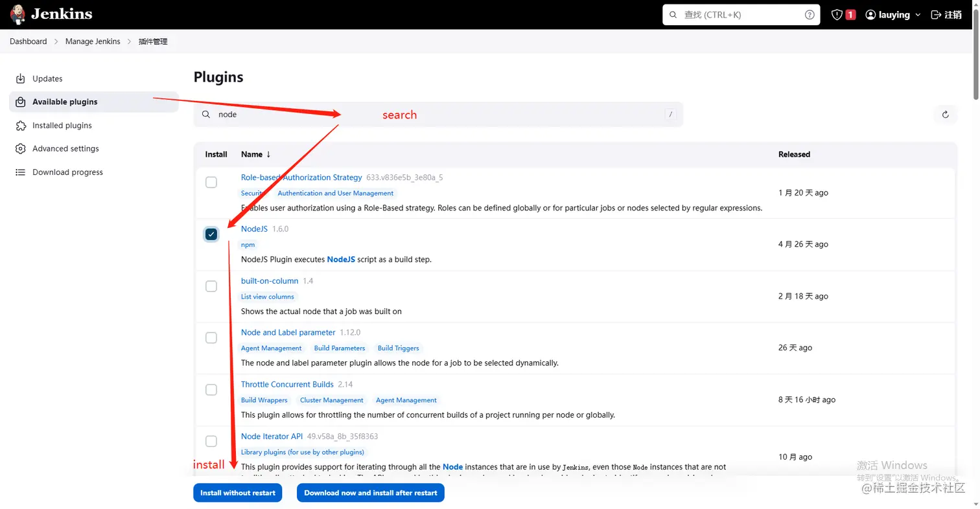
Task: Click the bold NodeJS link in the description
Action: (341, 260)
